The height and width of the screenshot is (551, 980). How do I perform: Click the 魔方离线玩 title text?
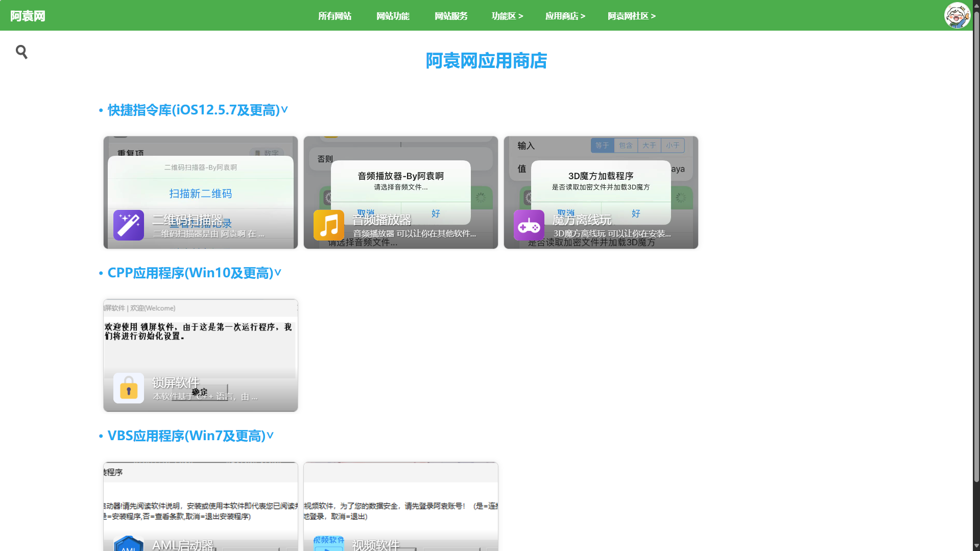click(582, 220)
